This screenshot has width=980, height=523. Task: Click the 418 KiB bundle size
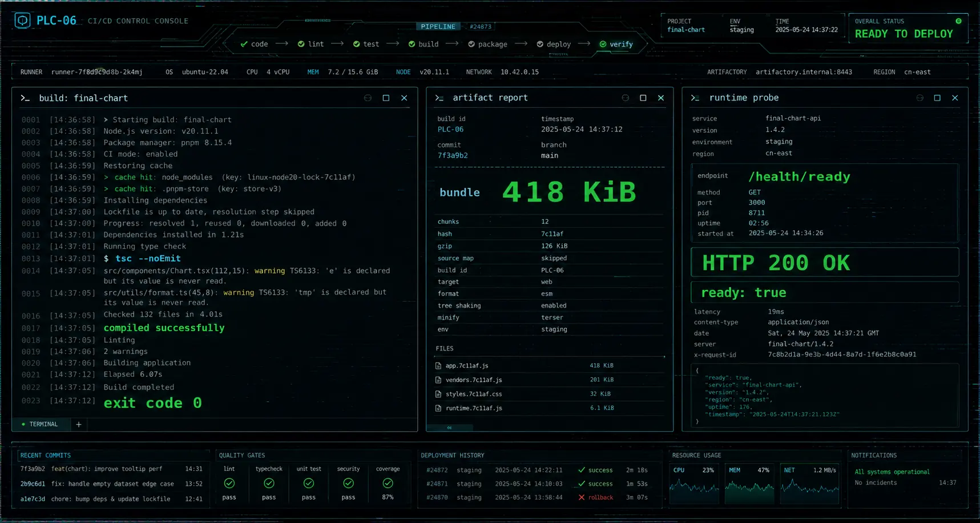569,192
